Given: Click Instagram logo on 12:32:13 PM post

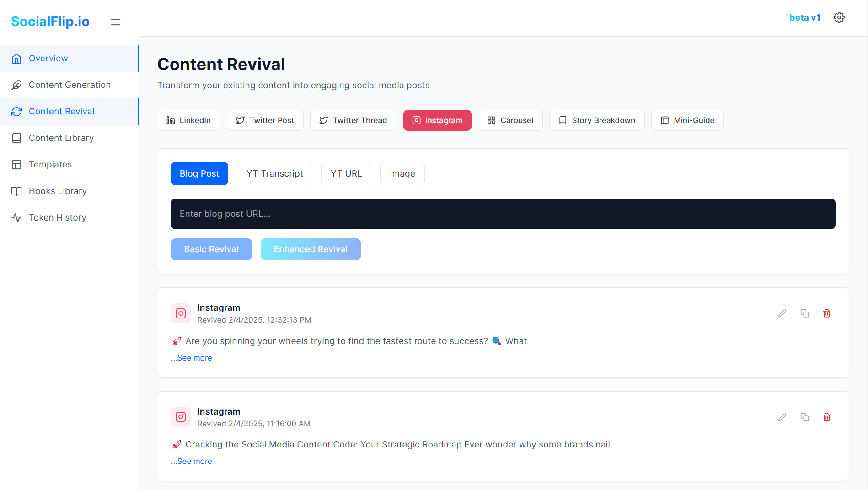Looking at the screenshot, I should pos(181,313).
